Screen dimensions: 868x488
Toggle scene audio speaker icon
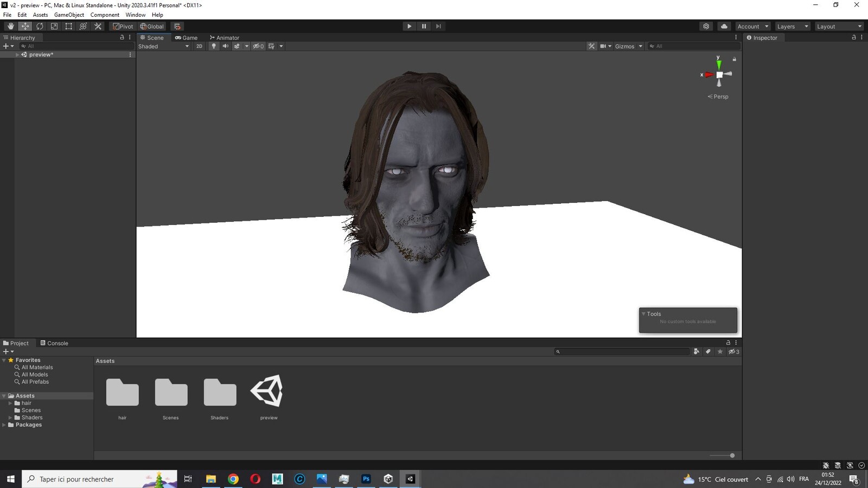coord(225,46)
